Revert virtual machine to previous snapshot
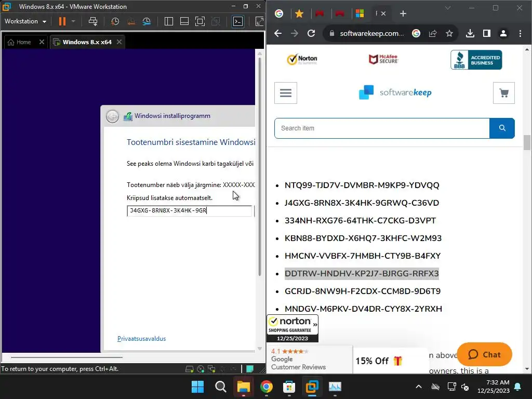Viewport: 532px width, 399px height. tap(131, 21)
